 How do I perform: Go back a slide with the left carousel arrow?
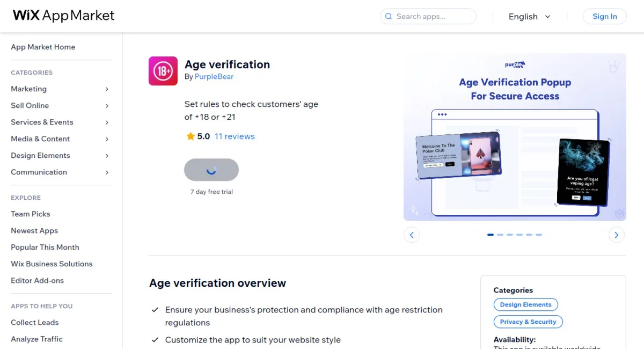(412, 235)
